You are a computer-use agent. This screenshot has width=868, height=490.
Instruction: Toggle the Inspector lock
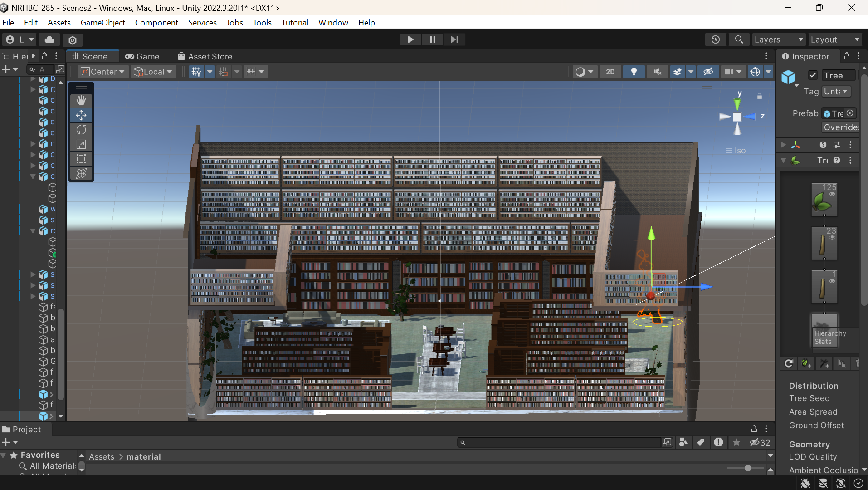[x=846, y=56]
